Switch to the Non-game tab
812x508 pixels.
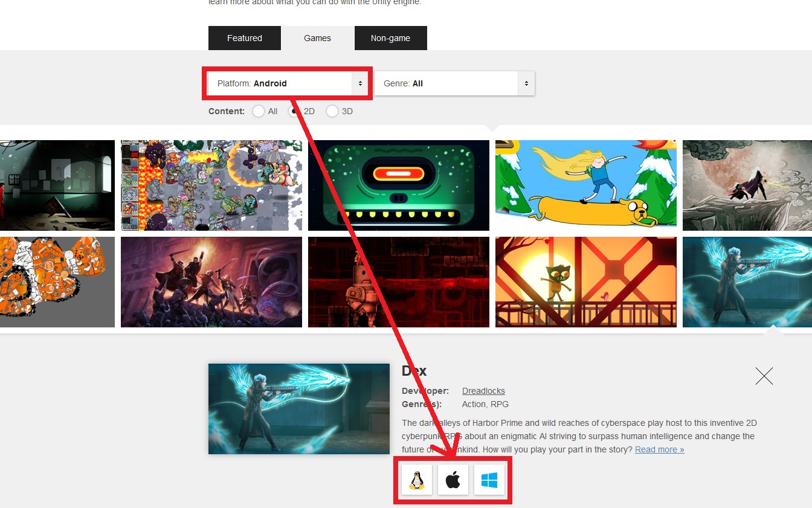391,38
